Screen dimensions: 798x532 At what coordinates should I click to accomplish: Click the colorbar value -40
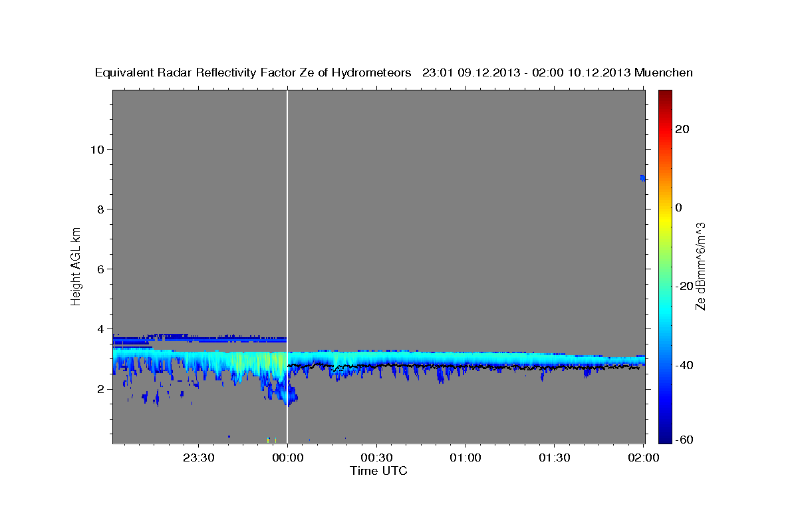(x=684, y=364)
